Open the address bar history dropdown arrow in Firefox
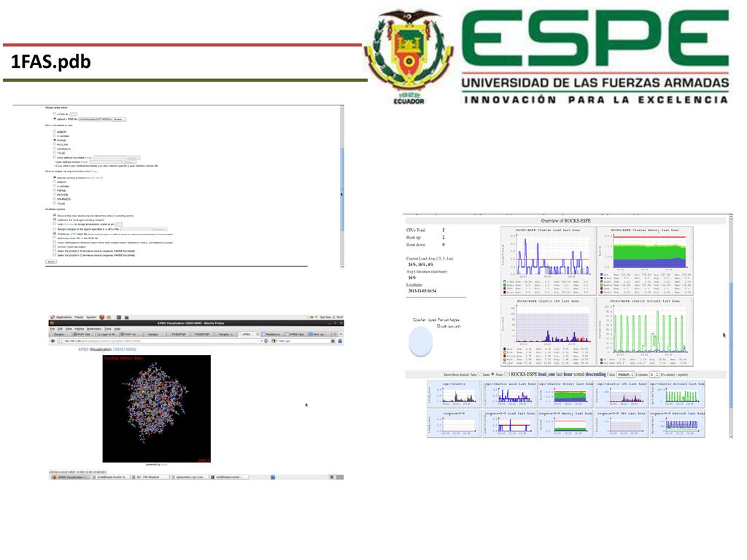Viewport: 747px width, 560px height. click(262, 341)
